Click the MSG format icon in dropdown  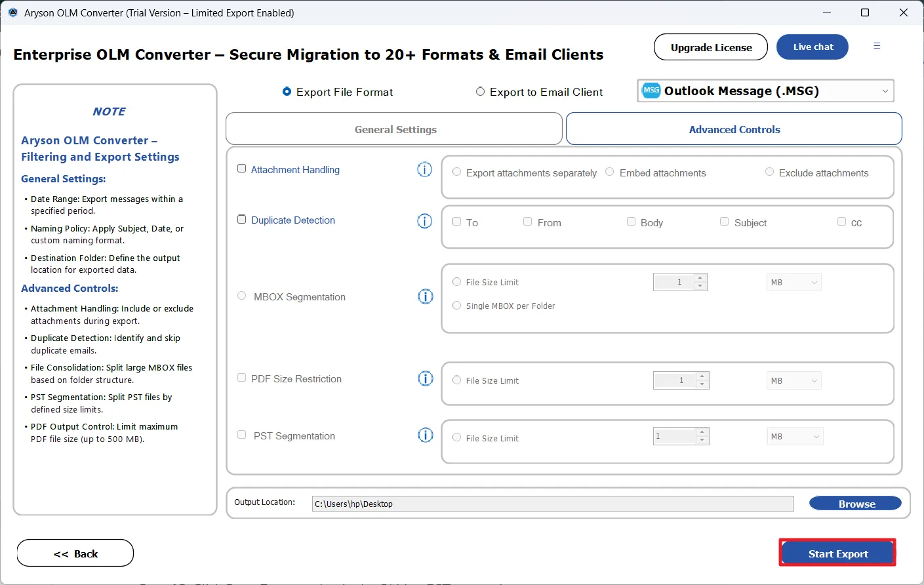coord(651,91)
